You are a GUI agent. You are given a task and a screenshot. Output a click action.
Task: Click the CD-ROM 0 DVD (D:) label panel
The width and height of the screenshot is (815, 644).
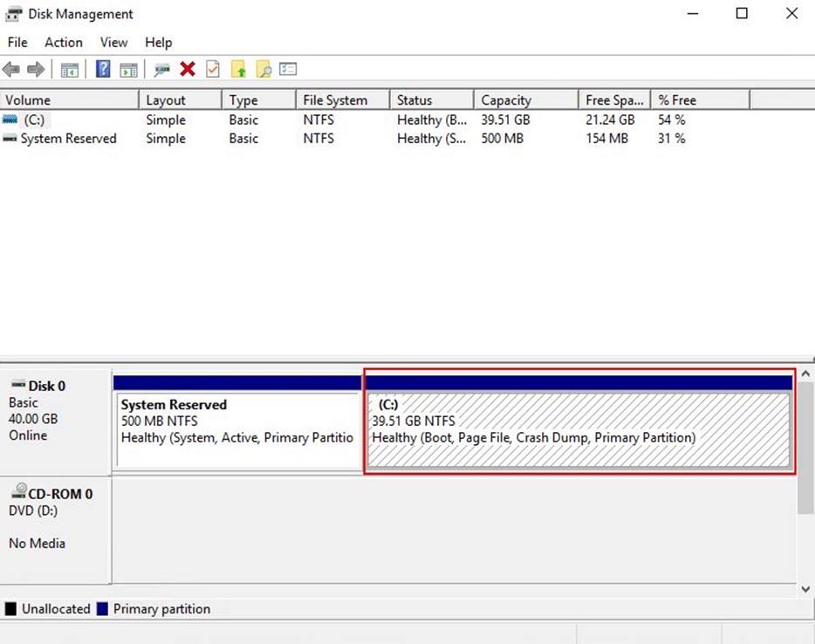55,531
